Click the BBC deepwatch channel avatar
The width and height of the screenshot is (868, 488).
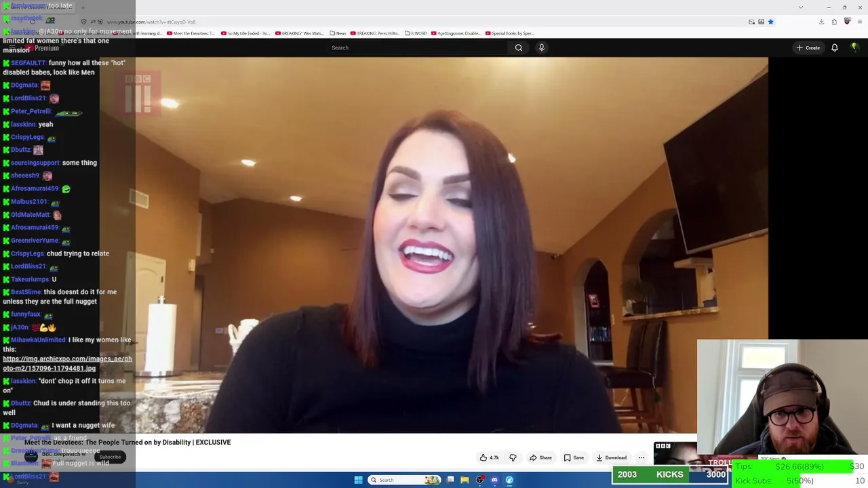point(31,456)
